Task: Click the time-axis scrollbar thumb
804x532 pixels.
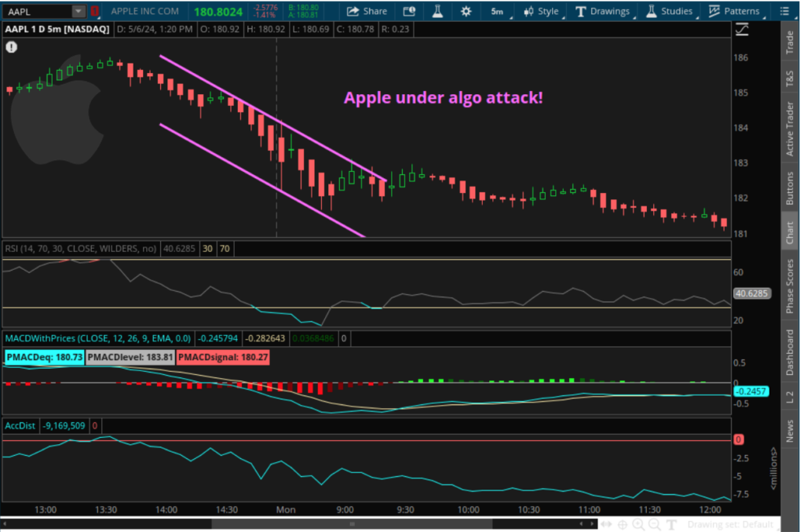Action: coord(353,524)
